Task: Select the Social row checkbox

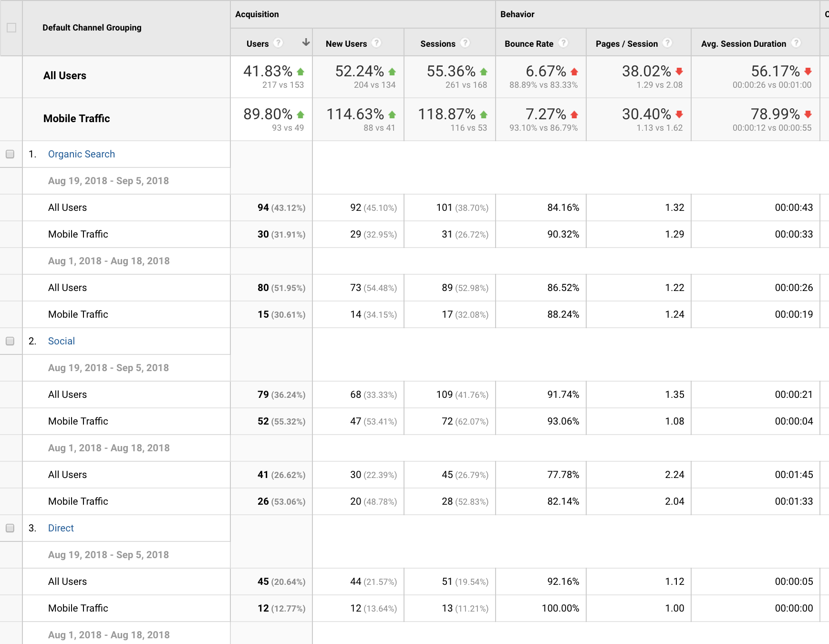Action: [x=10, y=341]
